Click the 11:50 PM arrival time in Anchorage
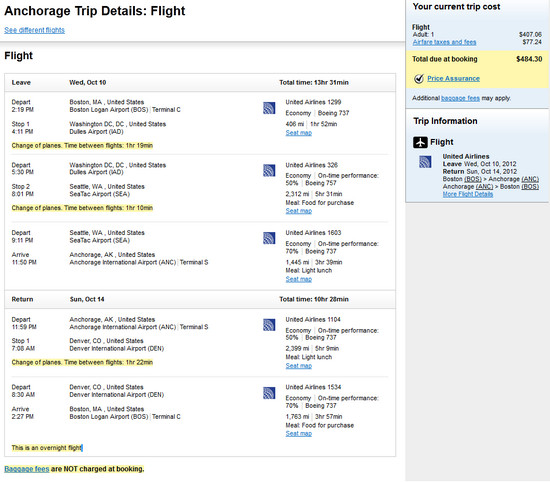Image resolution: width=550 pixels, height=482 pixels. (24, 262)
